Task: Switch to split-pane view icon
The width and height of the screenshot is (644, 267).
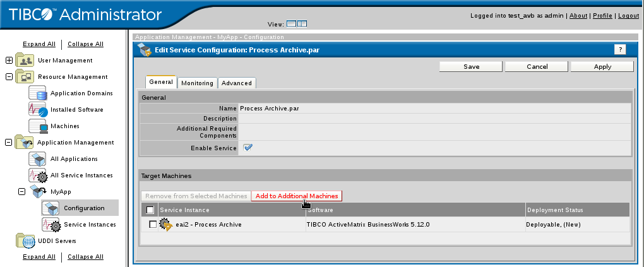Action: (302, 24)
